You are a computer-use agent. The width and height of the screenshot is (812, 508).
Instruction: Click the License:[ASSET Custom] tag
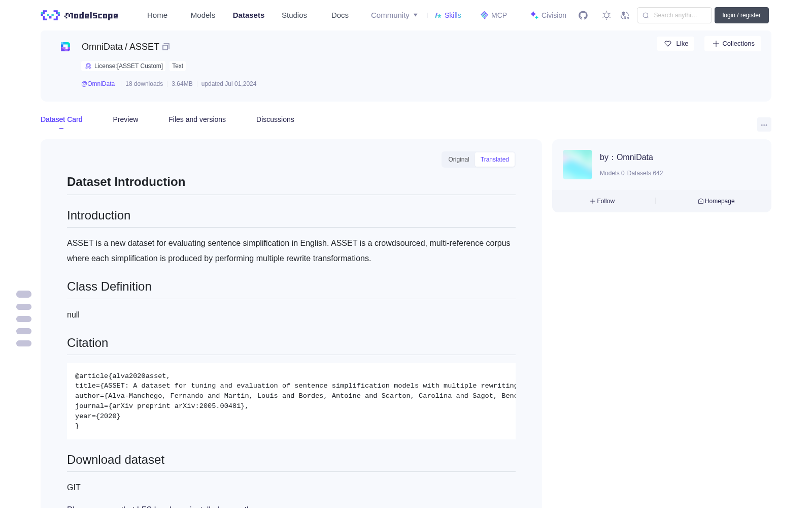click(x=124, y=66)
